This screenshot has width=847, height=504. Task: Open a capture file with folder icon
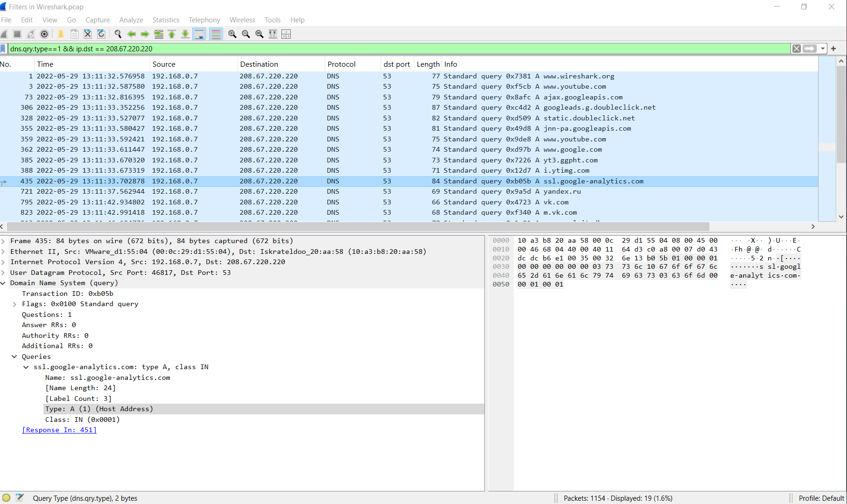click(60, 34)
